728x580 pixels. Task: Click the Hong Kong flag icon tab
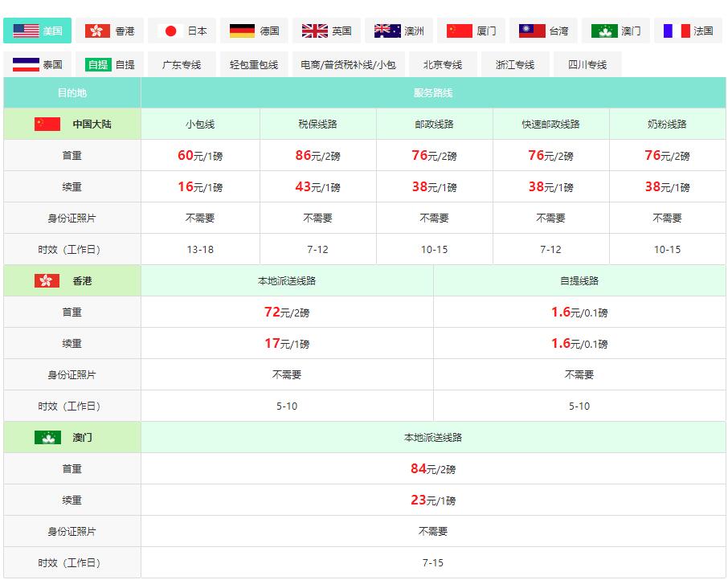coord(97,31)
